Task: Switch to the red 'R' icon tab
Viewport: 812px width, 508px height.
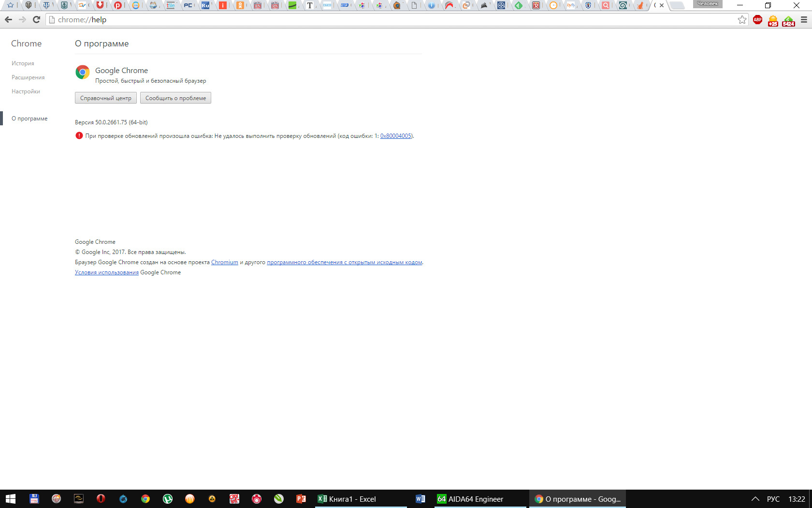Action: tap(536, 5)
